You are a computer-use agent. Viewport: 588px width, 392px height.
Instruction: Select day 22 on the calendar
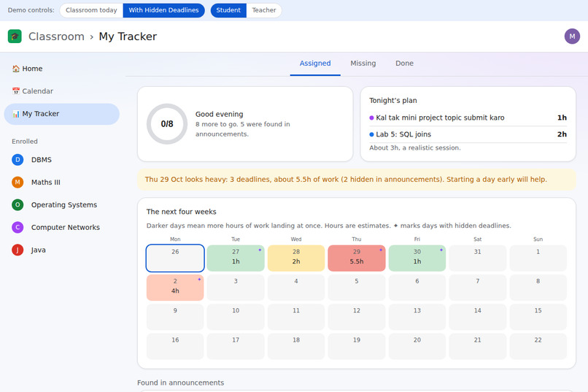(538, 346)
